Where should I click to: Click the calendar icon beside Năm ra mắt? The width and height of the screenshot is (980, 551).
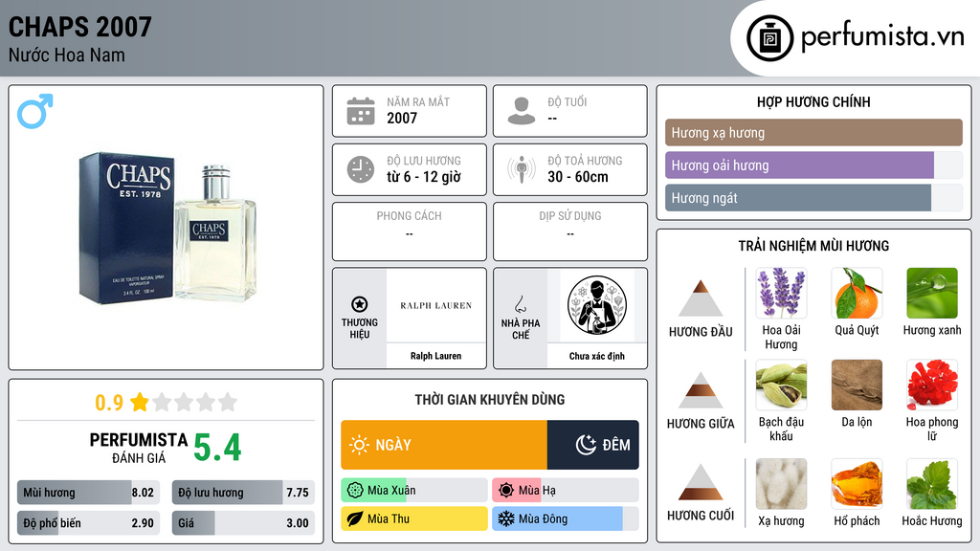coord(361,111)
